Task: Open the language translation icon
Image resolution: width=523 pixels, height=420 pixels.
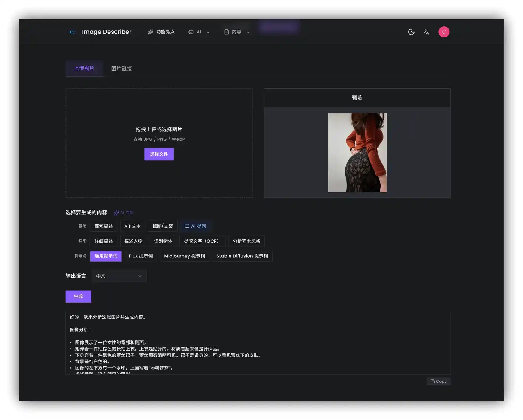Action: point(426,32)
